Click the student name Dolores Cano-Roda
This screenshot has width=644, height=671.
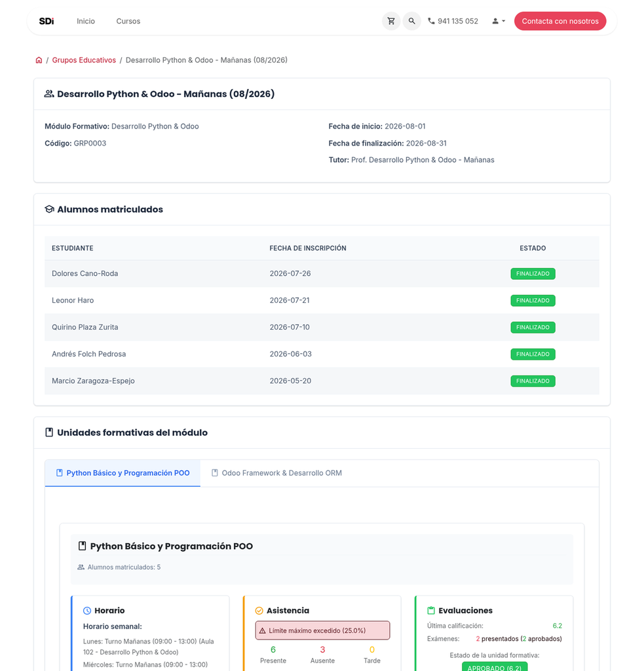pos(85,273)
